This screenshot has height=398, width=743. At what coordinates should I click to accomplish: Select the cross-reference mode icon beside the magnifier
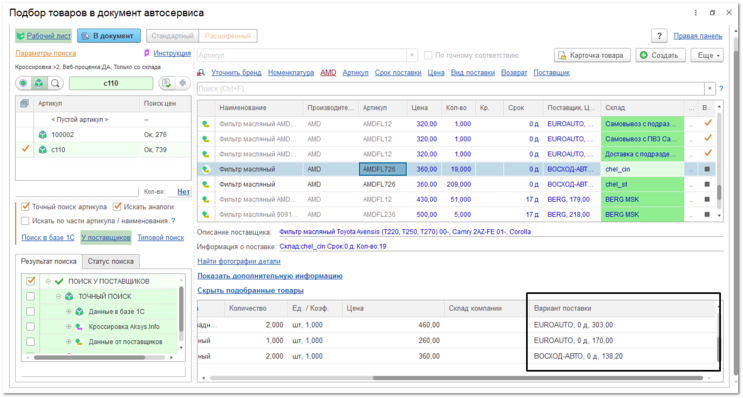tap(39, 83)
